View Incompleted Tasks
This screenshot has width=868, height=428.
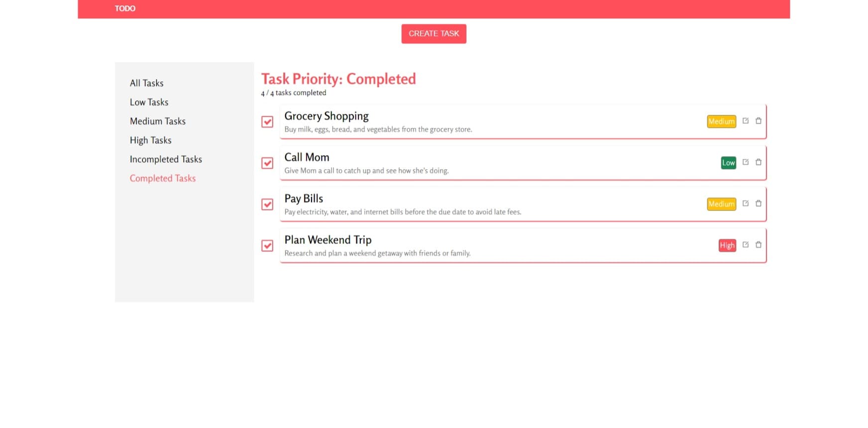pos(166,159)
